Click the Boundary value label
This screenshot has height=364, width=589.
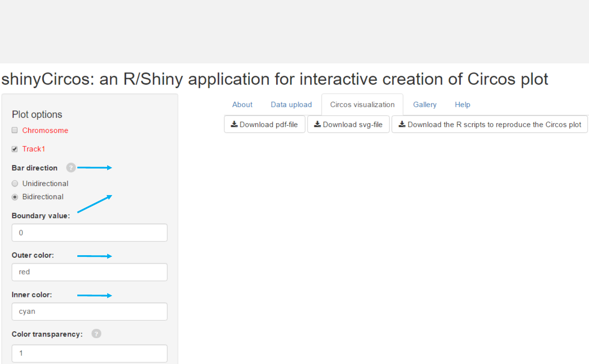(41, 216)
